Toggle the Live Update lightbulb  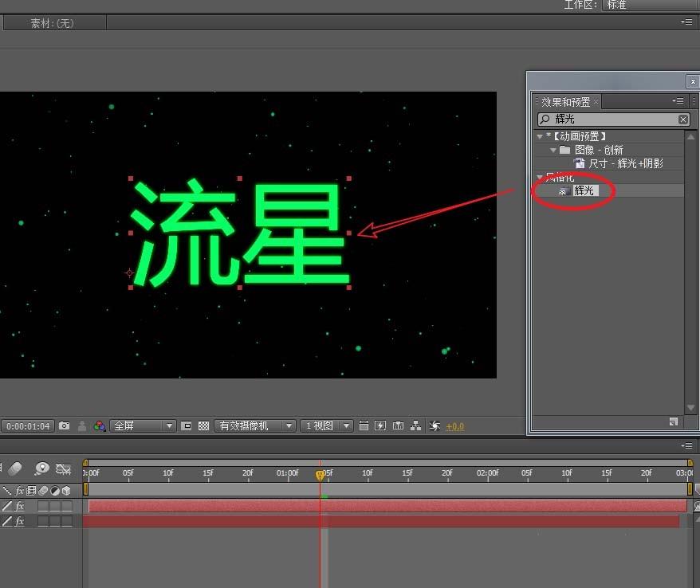pyautogui.click(x=42, y=468)
